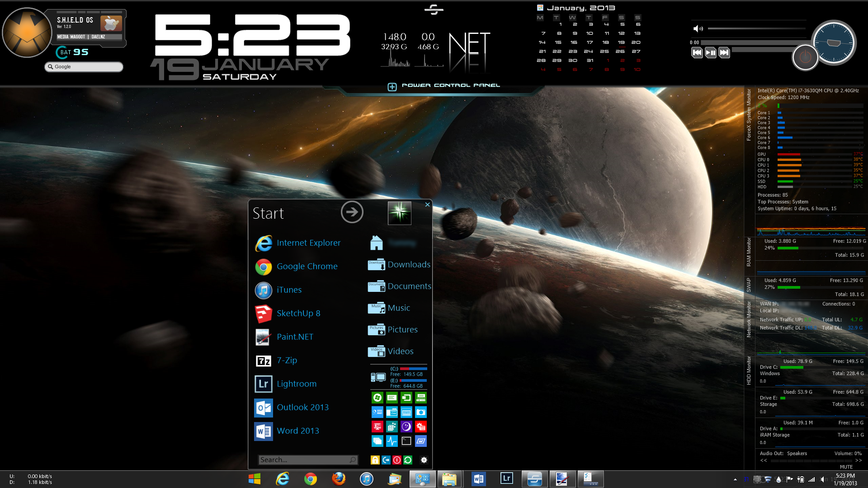The width and height of the screenshot is (868, 488).
Task: Open the command prompt tile
Action: click(x=406, y=441)
